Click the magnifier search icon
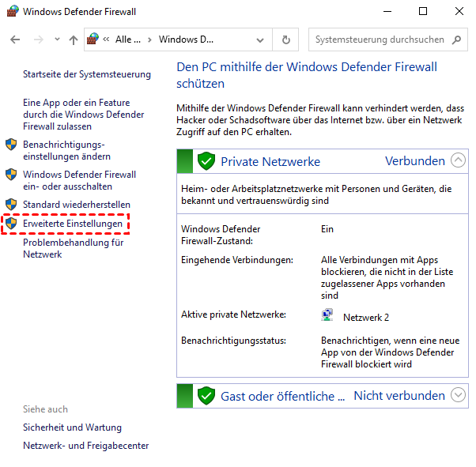 click(456, 40)
